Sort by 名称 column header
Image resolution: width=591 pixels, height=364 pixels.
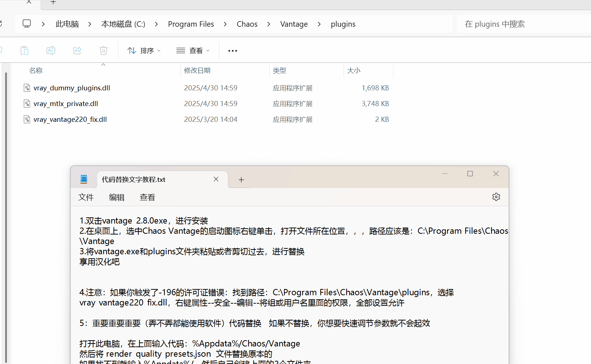[36, 71]
